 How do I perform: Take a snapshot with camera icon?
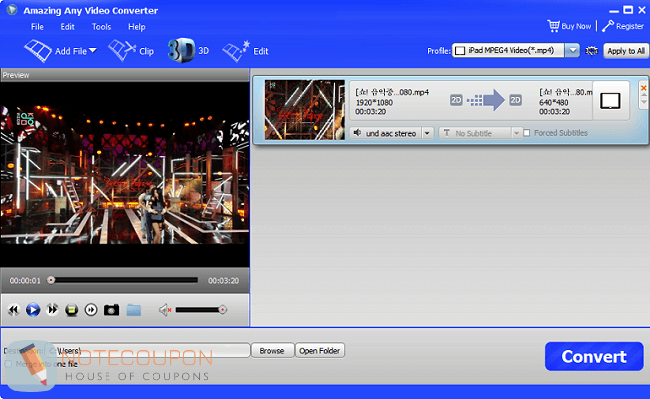pyautogui.click(x=111, y=310)
